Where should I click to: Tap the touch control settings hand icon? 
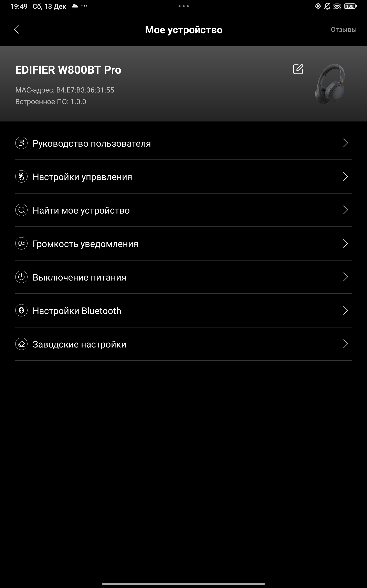coord(21,176)
